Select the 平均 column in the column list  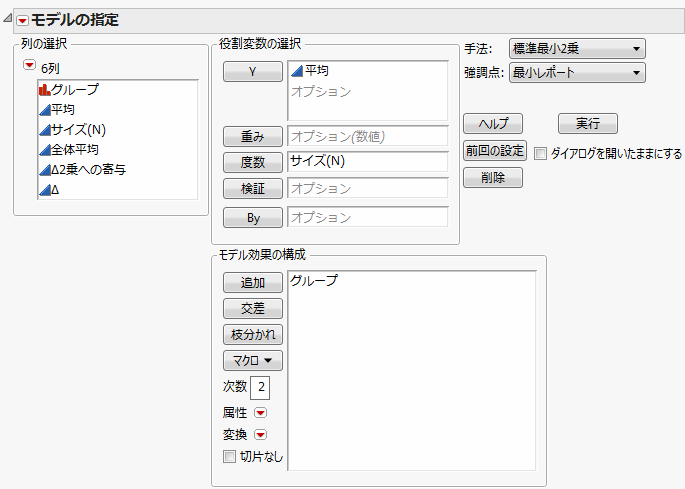pos(62,110)
